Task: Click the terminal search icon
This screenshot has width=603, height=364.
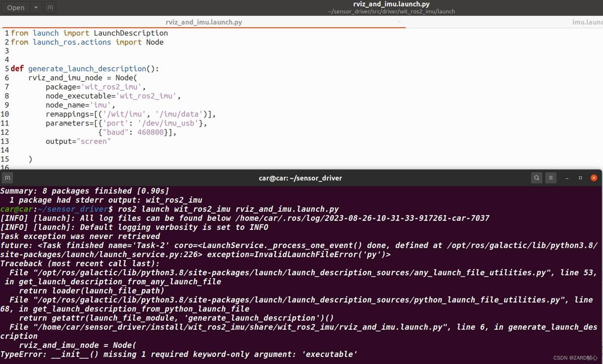Action: coord(536,178)
